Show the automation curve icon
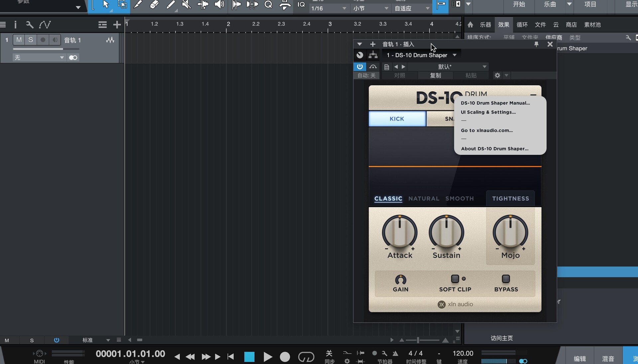638x364 pixels. pos(45,25)
